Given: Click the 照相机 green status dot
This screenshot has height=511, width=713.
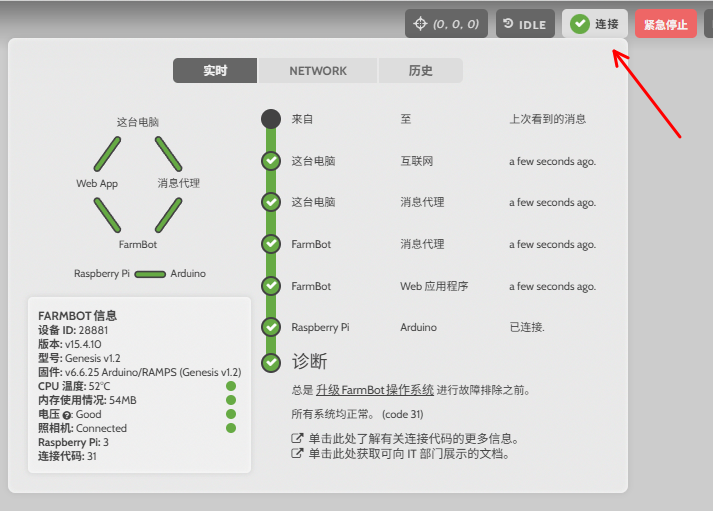Looking at the screenshot, I should (231, 428).
